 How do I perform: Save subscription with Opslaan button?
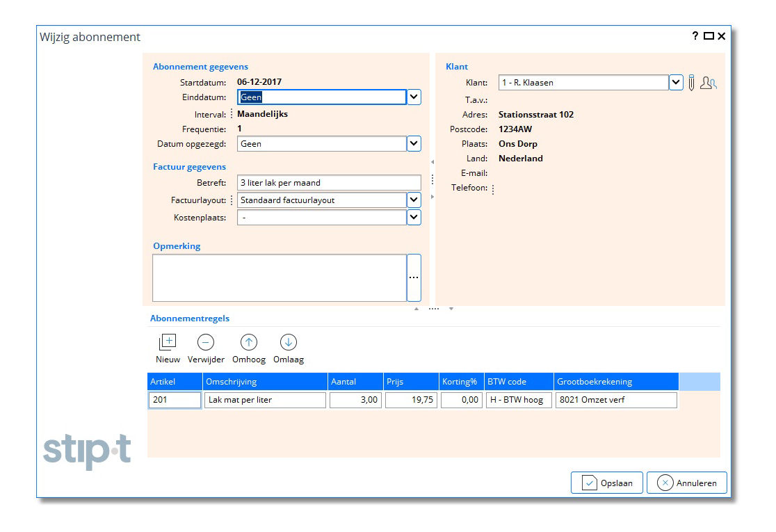coord(606,483)
